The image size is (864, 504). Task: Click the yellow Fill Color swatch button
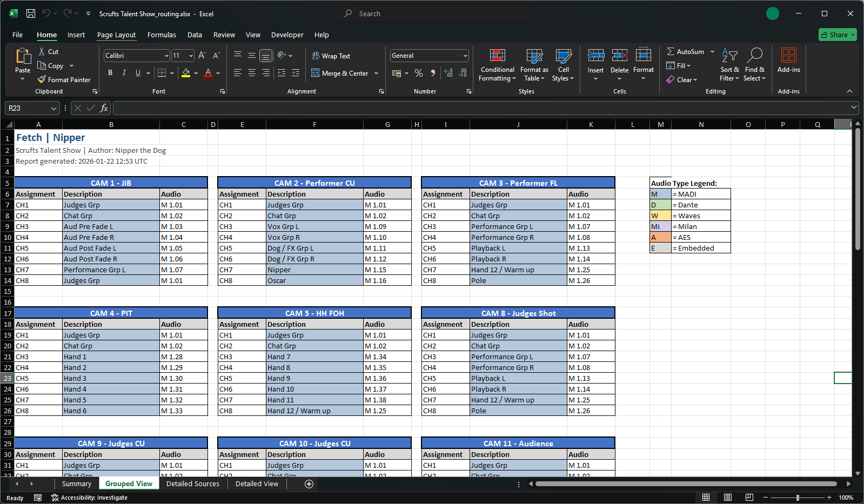pyautogui.click(x=186, y=73)
